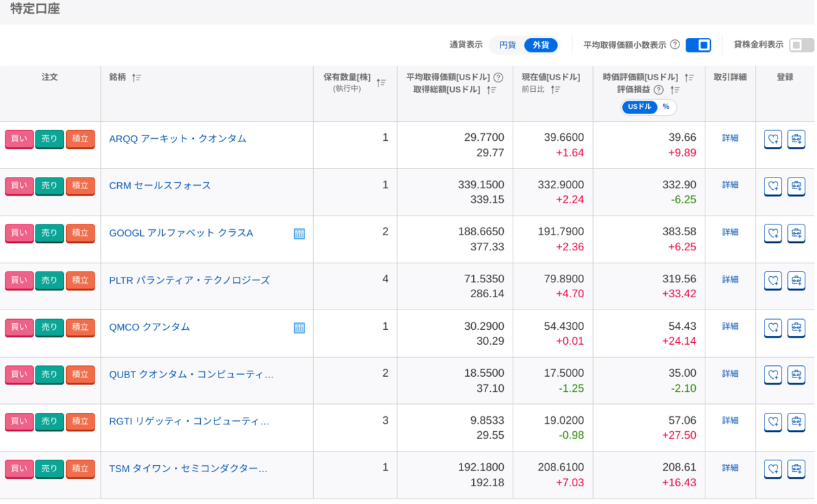Sell CRM with 売り button
The image size is (817, 504).
click(50, 186)
